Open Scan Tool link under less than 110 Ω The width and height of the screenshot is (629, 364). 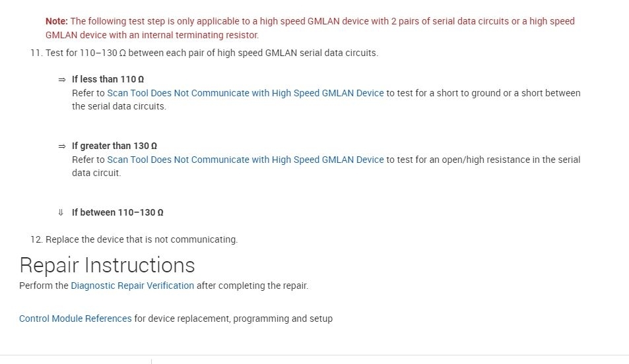(245, 93)
